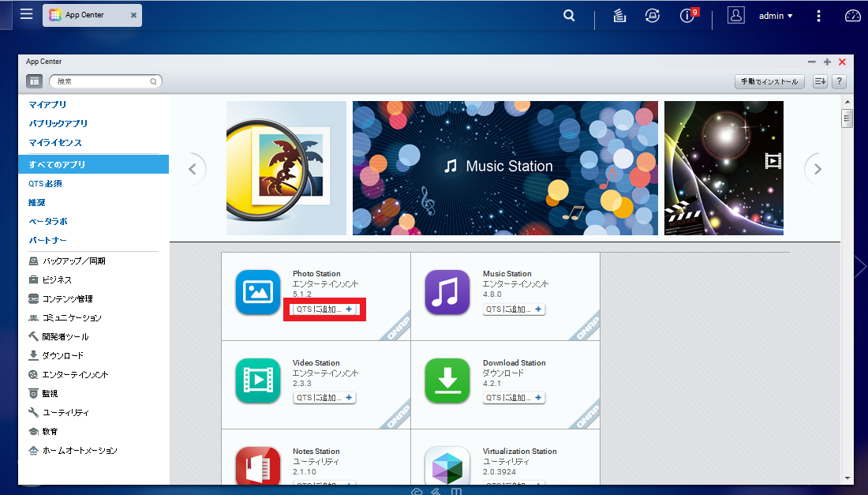868x495 pixels.
Task: Open コミュニケーション category
Action: pos(65,318)
